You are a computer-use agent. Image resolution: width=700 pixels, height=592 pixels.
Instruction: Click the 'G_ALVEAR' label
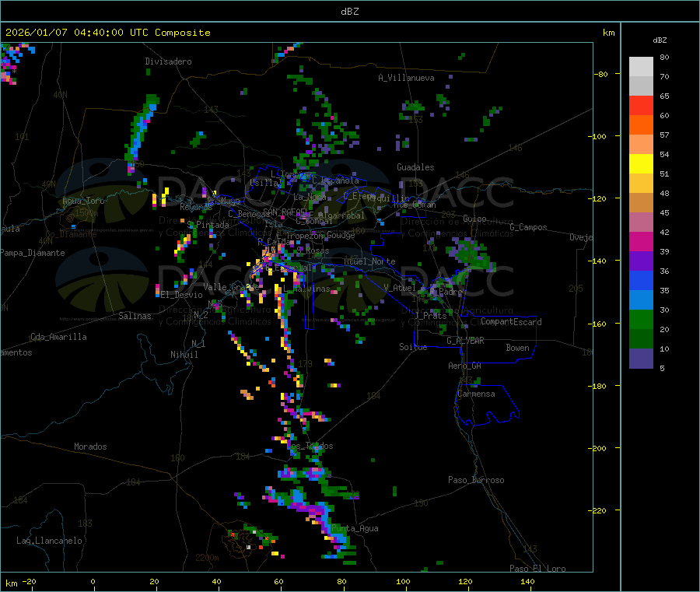point(465,341)
